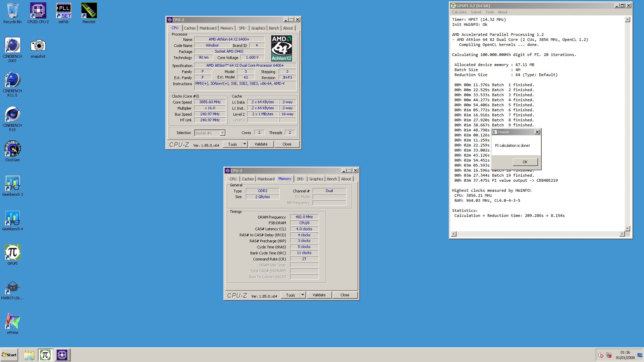The height and width of the screenshot is (362, 644).
Task: Open the snapshot camera icon
Action: click(38, 48)
